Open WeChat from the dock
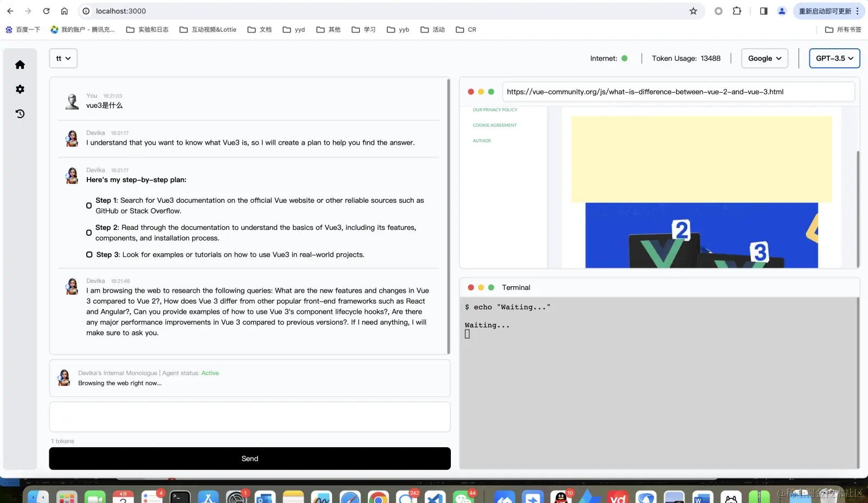Screen dimensions: 868x503 pyautogui.click(x=463, y=496)
